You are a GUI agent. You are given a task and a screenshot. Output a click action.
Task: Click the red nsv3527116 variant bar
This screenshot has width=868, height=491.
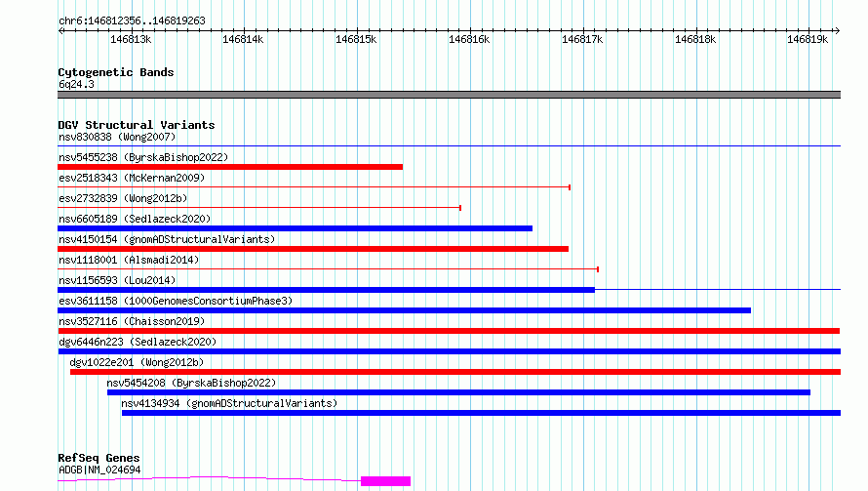(449, 331)
